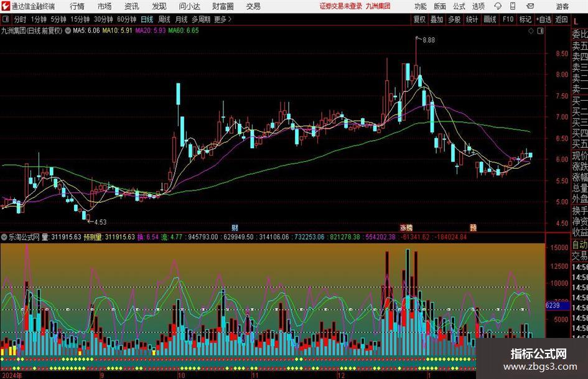
Task: Switch to 周线 weekly period
Action: (164, 19)
